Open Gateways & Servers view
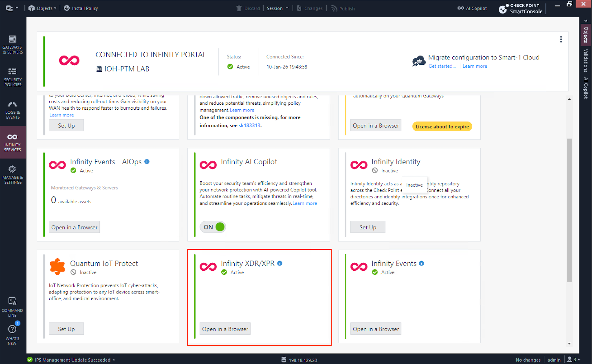Viewport: 592px width, 364px height. click(x=12, y=44)
